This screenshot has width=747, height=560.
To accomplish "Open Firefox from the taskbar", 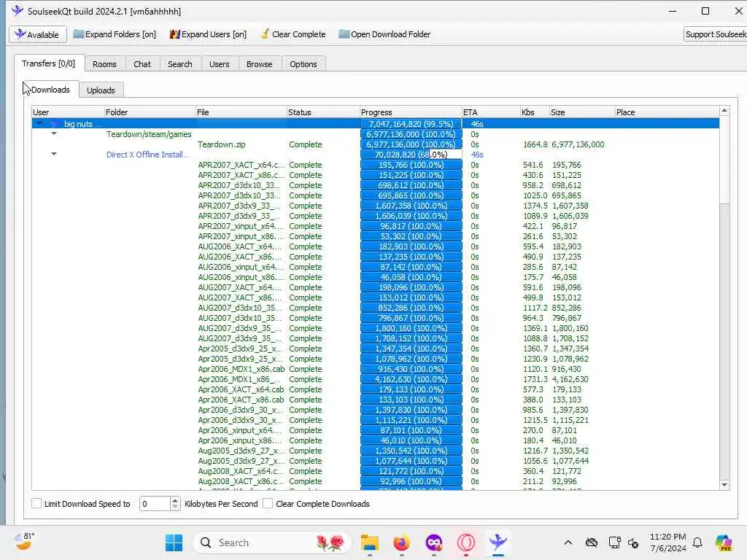I will pyautogui.click(x=402, y=542).
